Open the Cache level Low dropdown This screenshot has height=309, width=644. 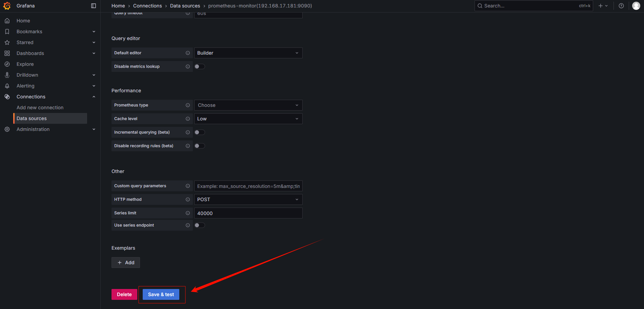[248, 119]
